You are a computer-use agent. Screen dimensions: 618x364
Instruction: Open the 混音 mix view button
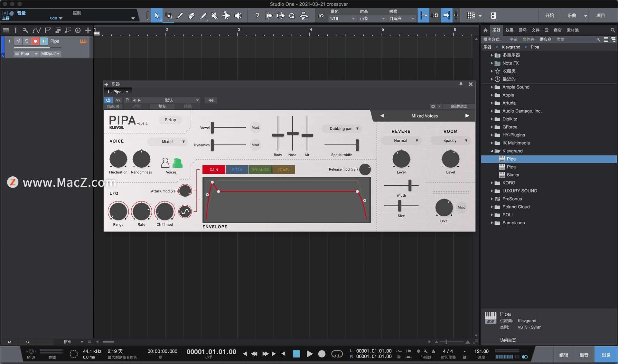click(x=584, y=355)
